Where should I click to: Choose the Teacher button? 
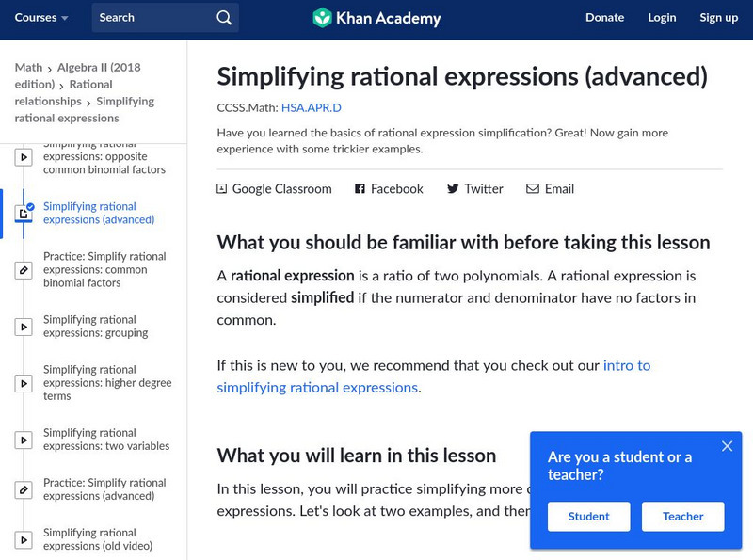(683, 517)
